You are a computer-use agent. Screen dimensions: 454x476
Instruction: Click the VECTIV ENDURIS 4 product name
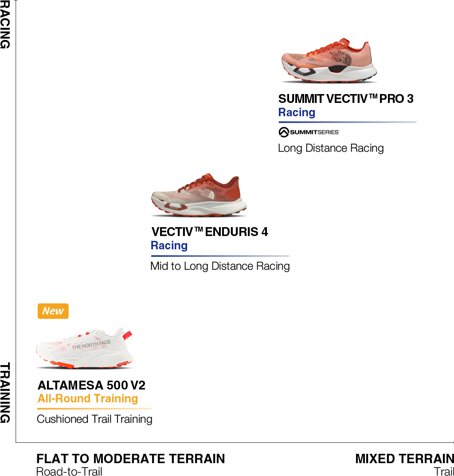click(210, 232)
